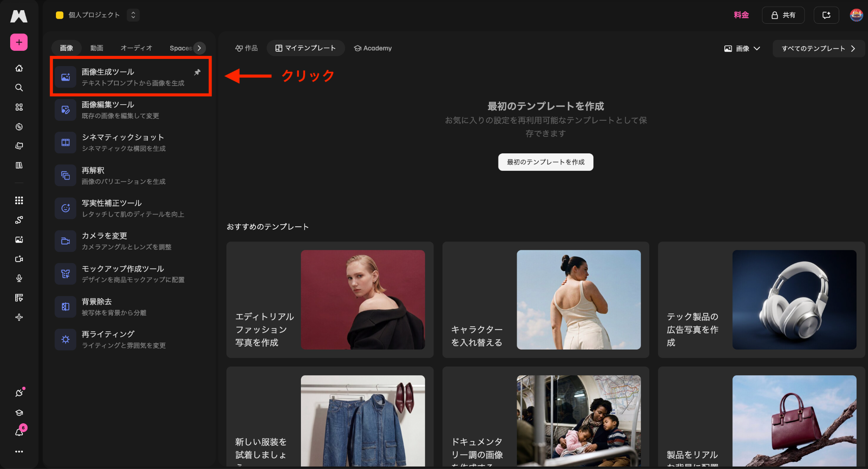This screenshot has width=868, height=469.
Task: Open the エディトリアルファッション写真 template card
Action: click(330, 300)
